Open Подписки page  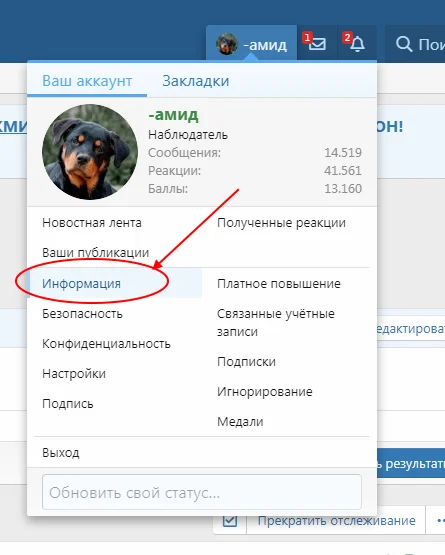tap(246, 362)
